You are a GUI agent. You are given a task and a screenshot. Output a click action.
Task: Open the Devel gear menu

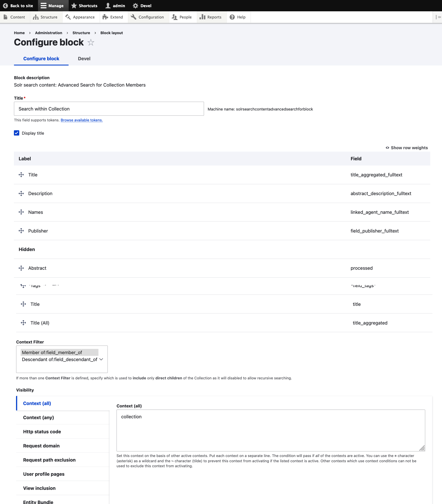(142, 6)
